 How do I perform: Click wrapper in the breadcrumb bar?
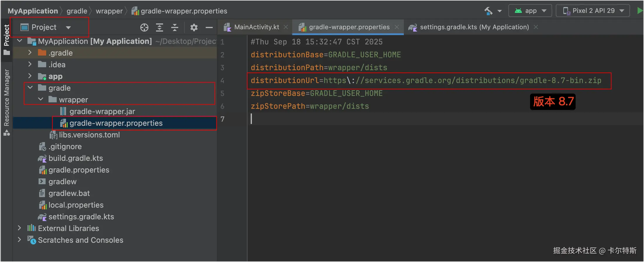(109, 11)
